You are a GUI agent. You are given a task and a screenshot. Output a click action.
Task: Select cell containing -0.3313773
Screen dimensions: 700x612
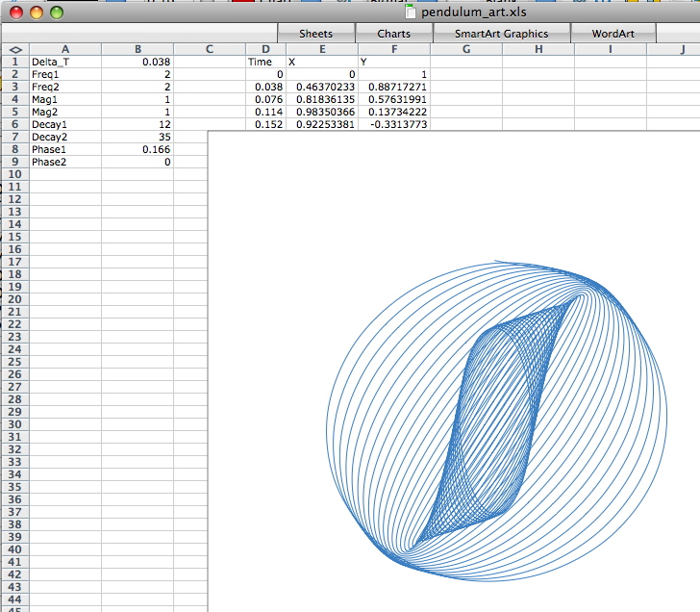394,124
